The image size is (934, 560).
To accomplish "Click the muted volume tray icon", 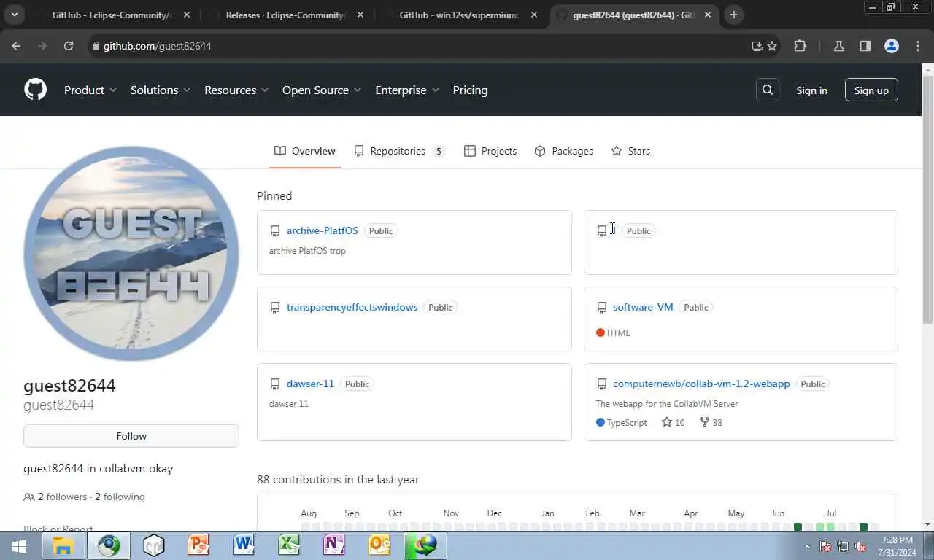I will tap(861, 546).
